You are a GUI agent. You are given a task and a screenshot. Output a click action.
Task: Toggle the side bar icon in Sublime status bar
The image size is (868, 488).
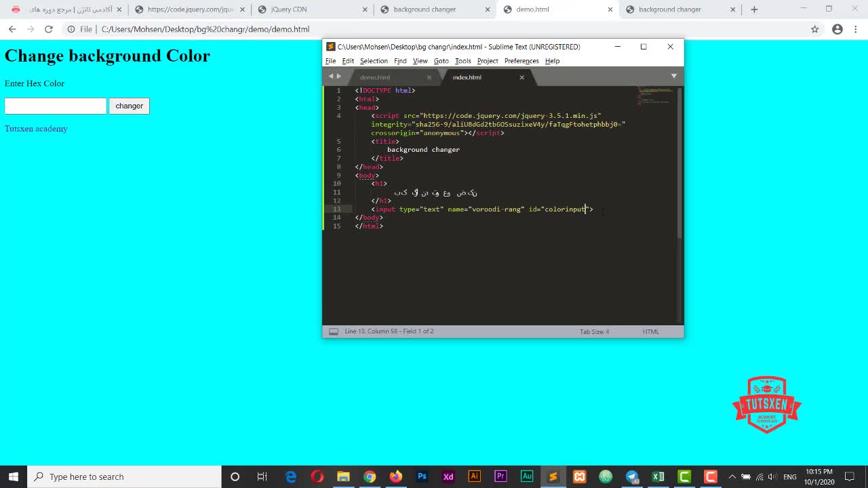coord(333,331)
